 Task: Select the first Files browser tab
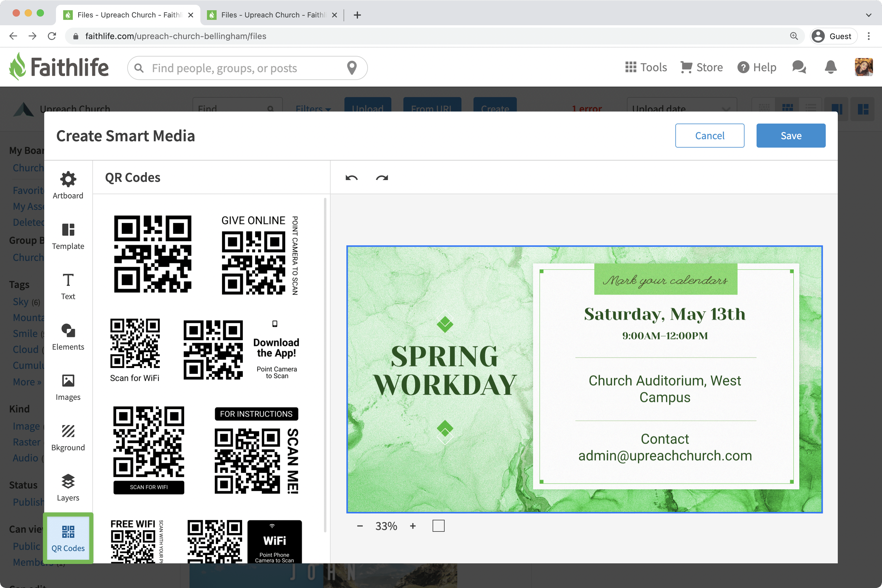tap(128, 15)
